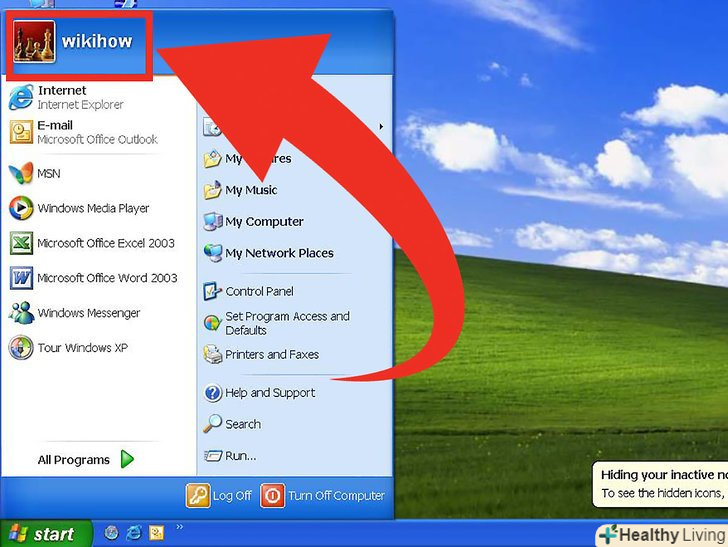Click the Outlook quick launch icon in taskbar
728x547 pixels.
pyautogui.click(x=156, y=533)
